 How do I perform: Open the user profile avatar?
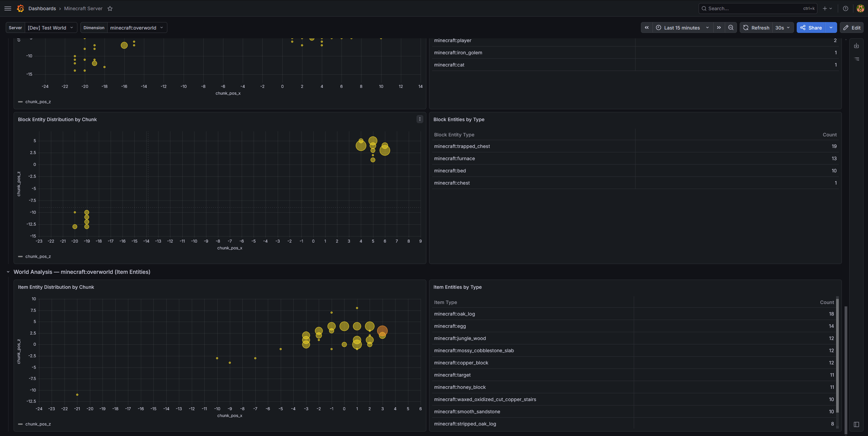[x=860, y=8]
